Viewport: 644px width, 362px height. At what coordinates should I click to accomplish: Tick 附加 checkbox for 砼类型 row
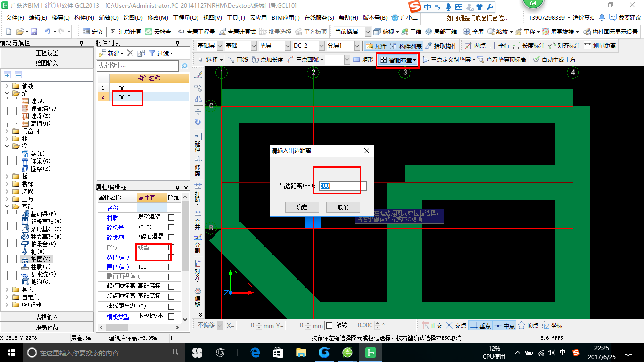(172, 237)
